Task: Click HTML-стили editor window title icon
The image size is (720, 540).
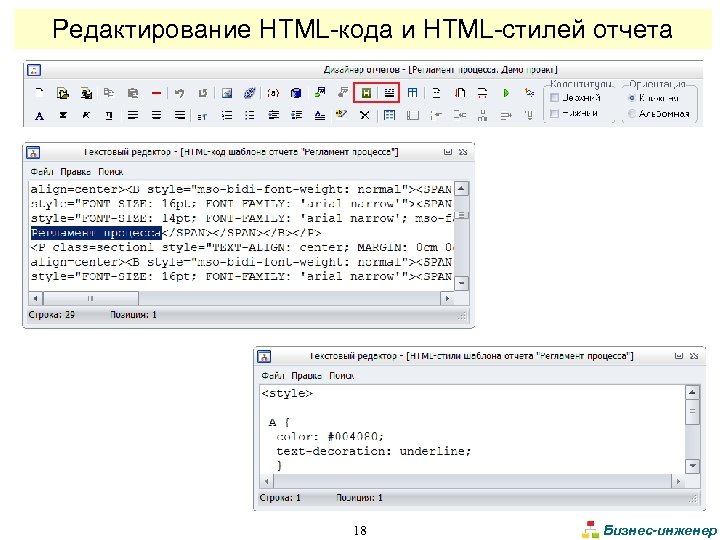Action: 264,356
